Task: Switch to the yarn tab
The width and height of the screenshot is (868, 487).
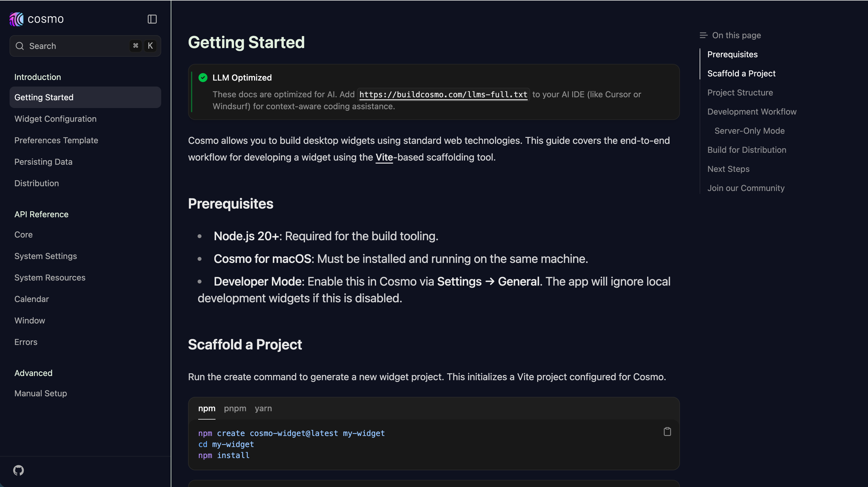Action: point(263,408)
